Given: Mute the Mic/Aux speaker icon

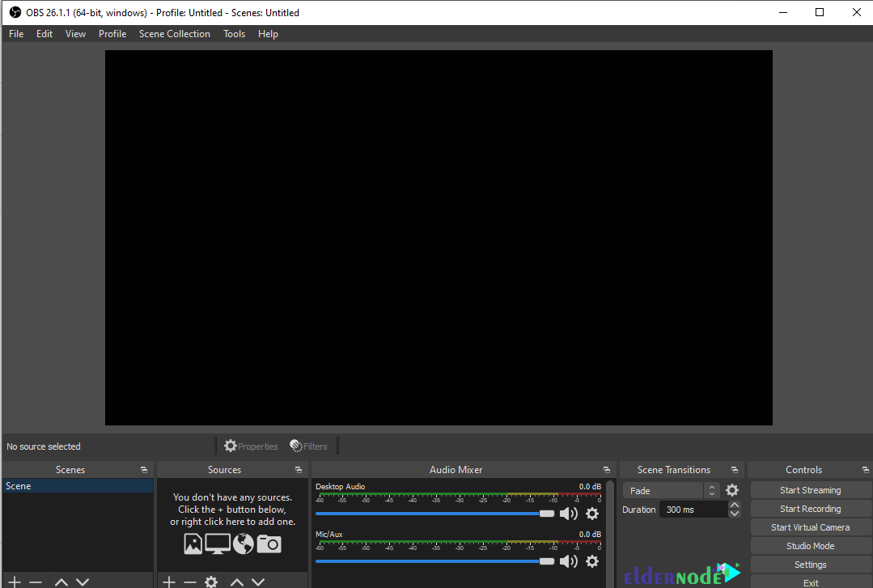Looking at the screenshot, I should 569,561.
